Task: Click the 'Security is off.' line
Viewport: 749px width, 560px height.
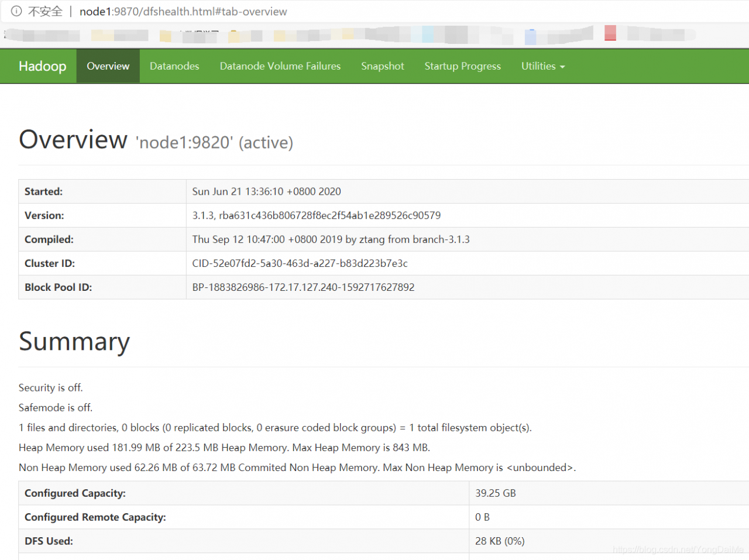Action: [51, 388]
